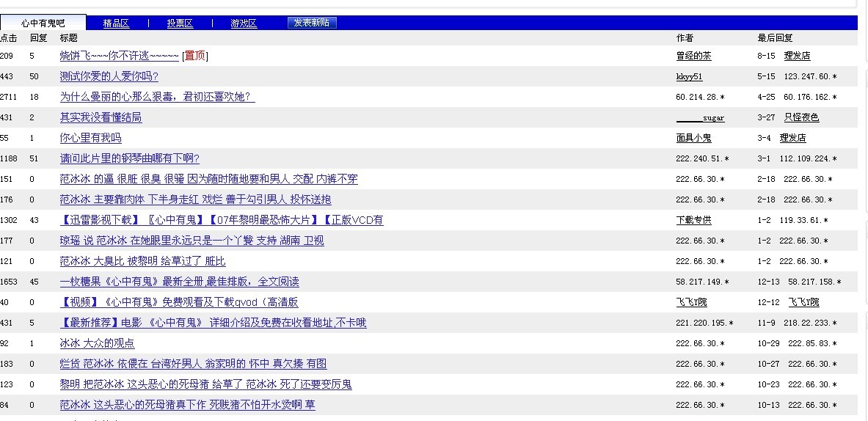Screen dimensions: 868x421
Task: Click the 发表新贴 button
Action: [312, 23]
